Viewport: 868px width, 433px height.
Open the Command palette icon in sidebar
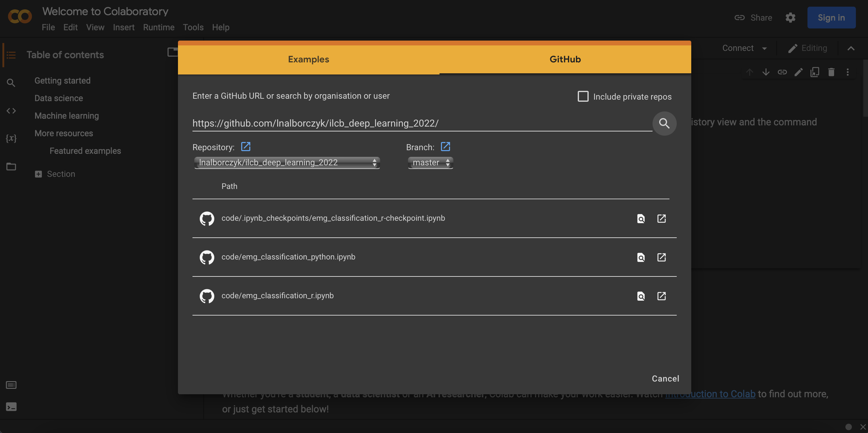(x=11, y=385)
